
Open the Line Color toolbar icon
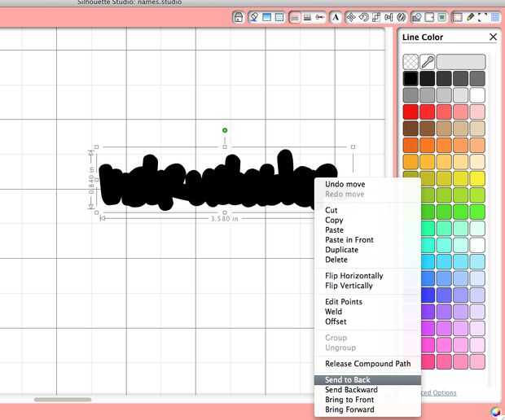pyautogui.click(x=295, y=17)
